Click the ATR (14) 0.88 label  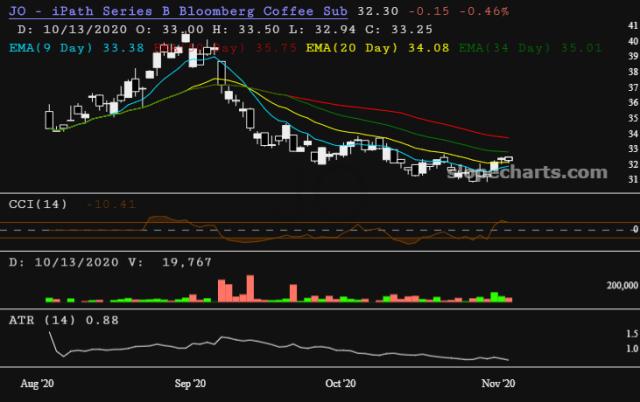[x=64, y=320]
